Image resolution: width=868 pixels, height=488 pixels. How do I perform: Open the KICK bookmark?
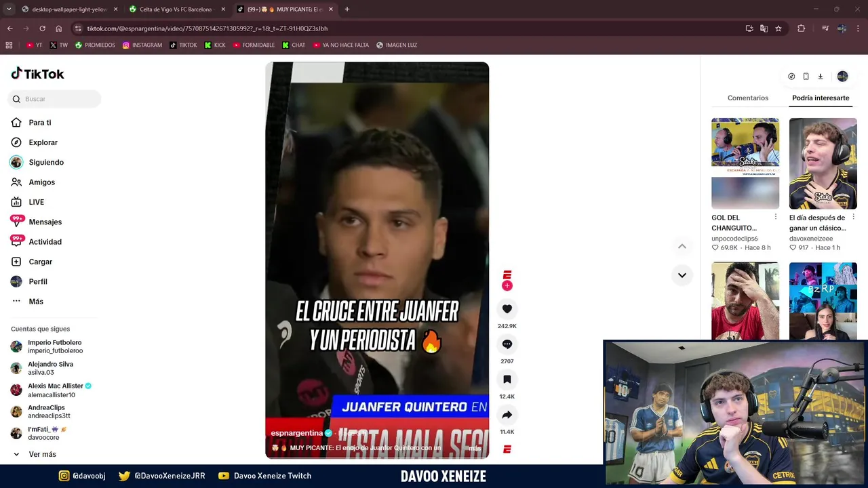coord(215,45)
